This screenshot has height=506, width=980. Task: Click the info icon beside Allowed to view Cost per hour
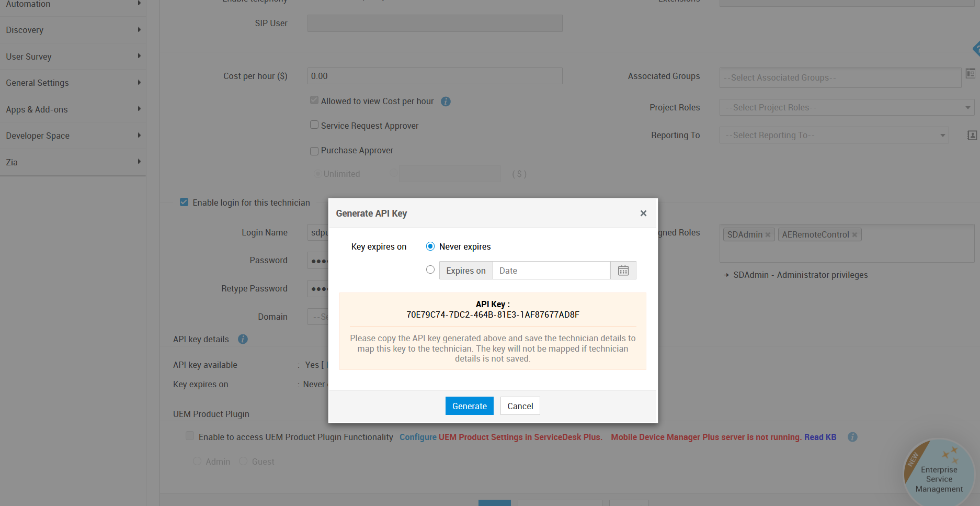point(446,101)
